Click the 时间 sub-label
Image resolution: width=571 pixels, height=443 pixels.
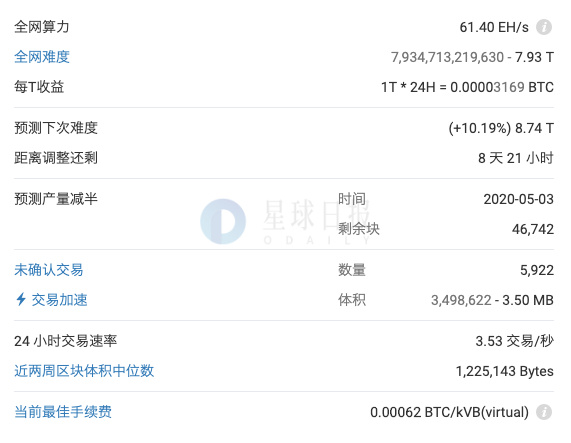click(352, 199)
